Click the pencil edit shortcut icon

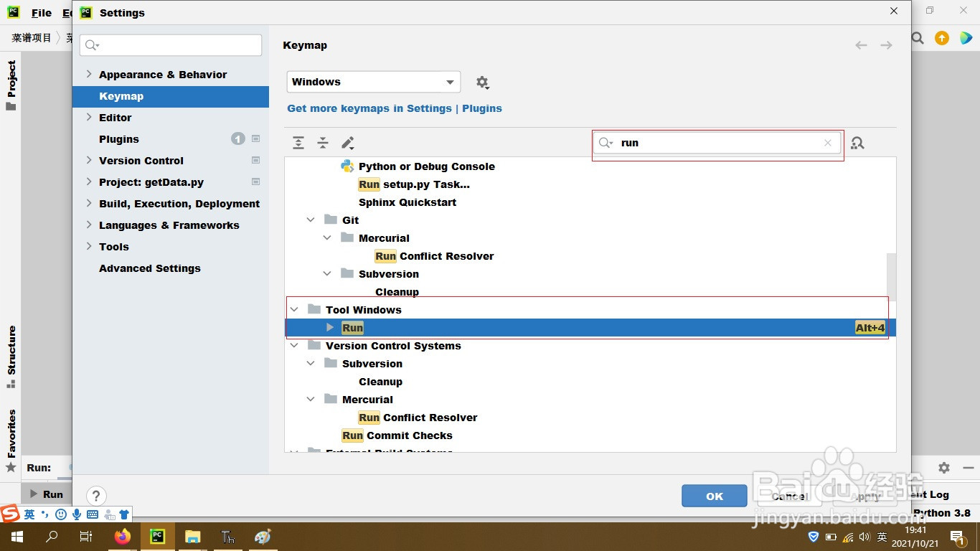click(348, 143)
